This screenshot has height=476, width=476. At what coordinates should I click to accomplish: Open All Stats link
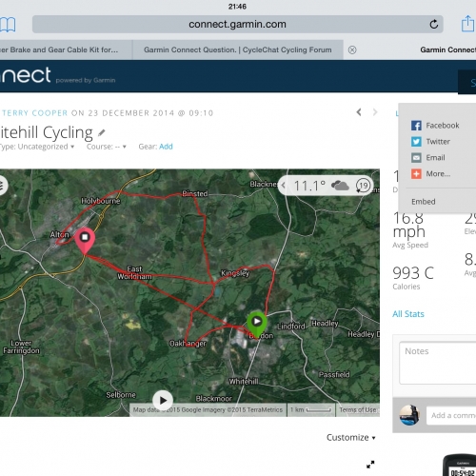[x=408, y=314]
